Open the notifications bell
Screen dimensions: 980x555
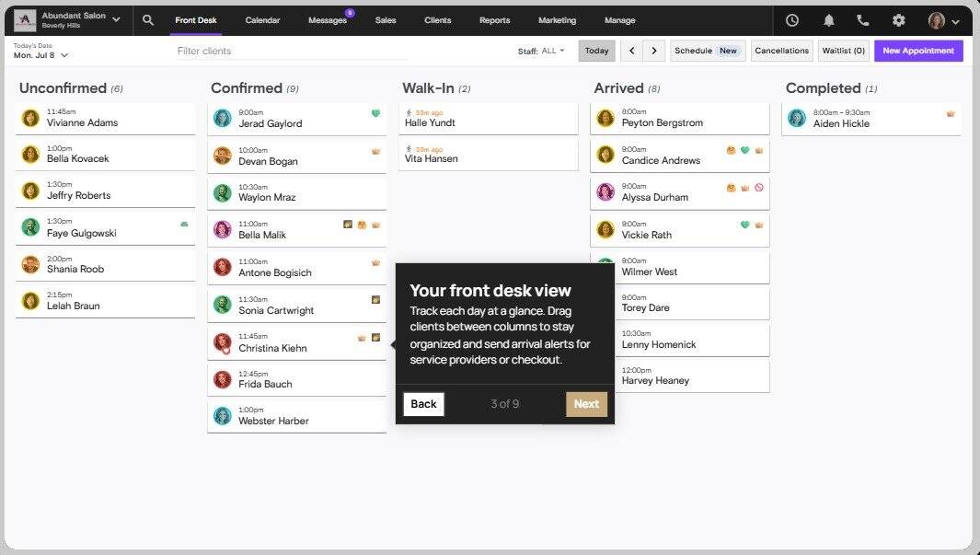pos(828,20)
